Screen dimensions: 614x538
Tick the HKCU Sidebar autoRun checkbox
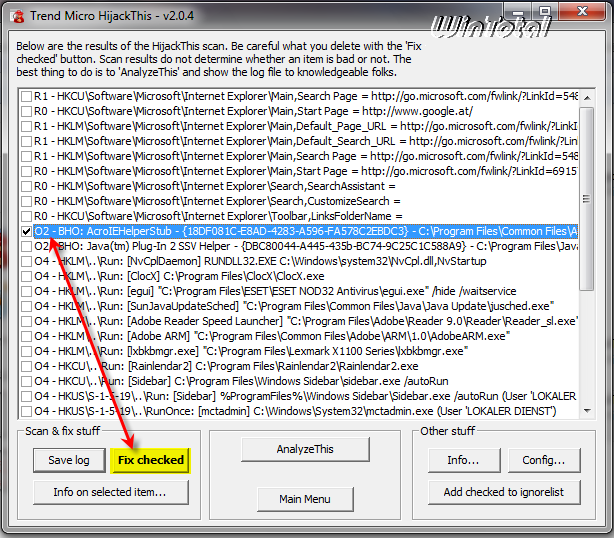click(x=26, y=381)
